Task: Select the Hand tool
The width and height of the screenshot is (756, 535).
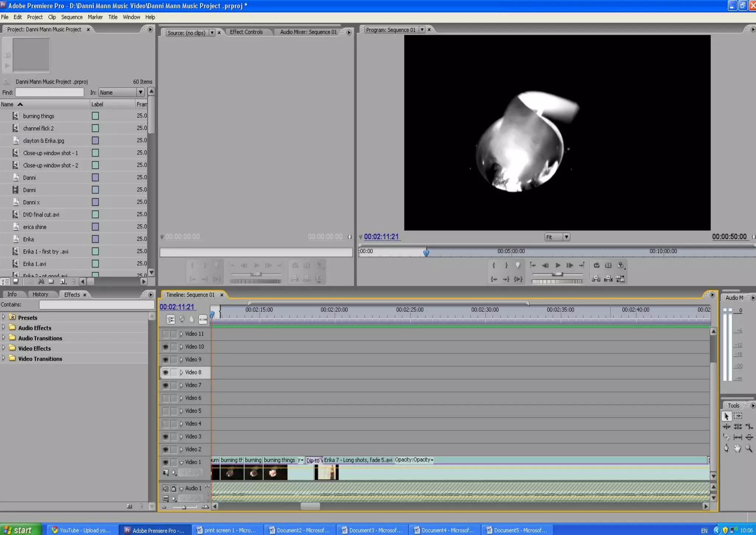Action: [x=738, y=448]
